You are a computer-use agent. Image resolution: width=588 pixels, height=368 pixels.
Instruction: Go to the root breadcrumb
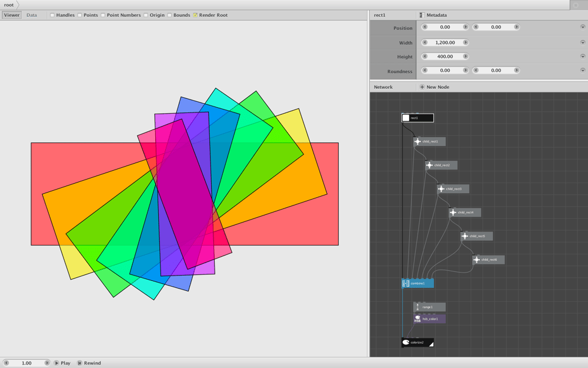click(9, 5)
